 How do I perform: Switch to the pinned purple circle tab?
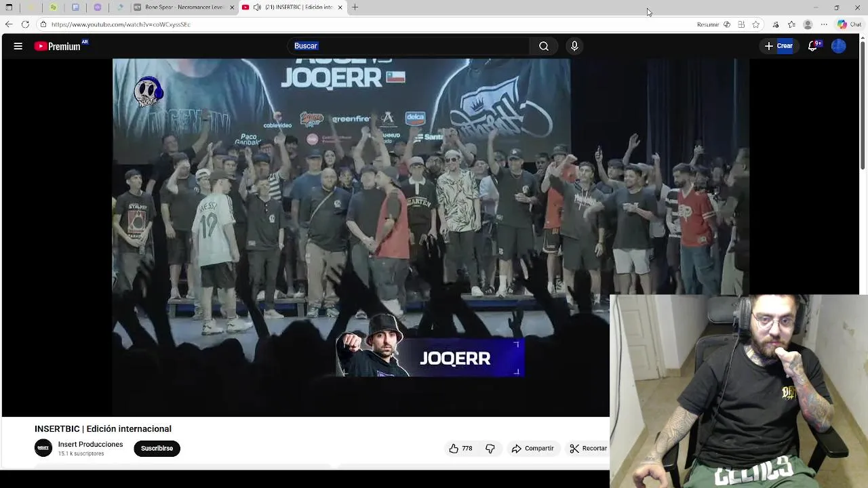click(98, 7)
